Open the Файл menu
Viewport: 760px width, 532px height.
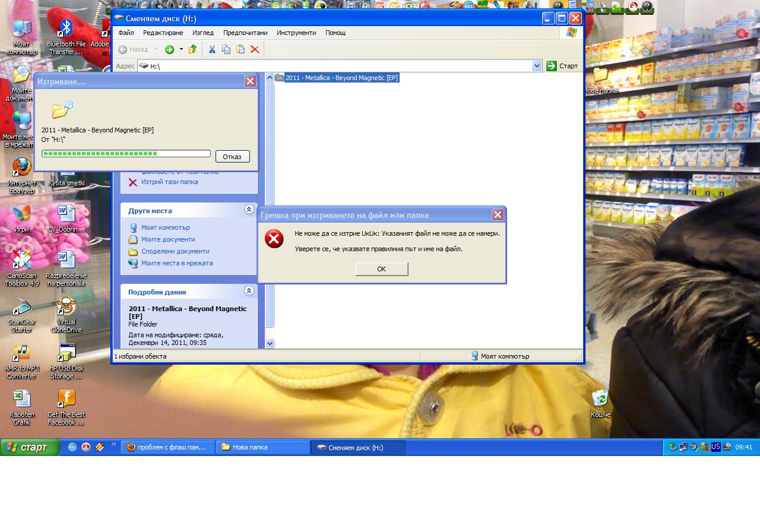click(126, 33)
